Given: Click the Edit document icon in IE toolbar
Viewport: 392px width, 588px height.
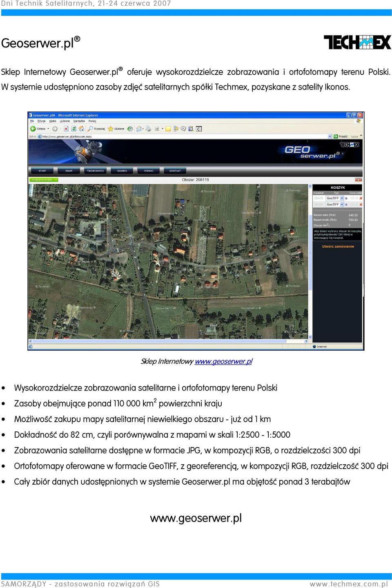Looking at the screenshot, I should [x=157, y=129].
